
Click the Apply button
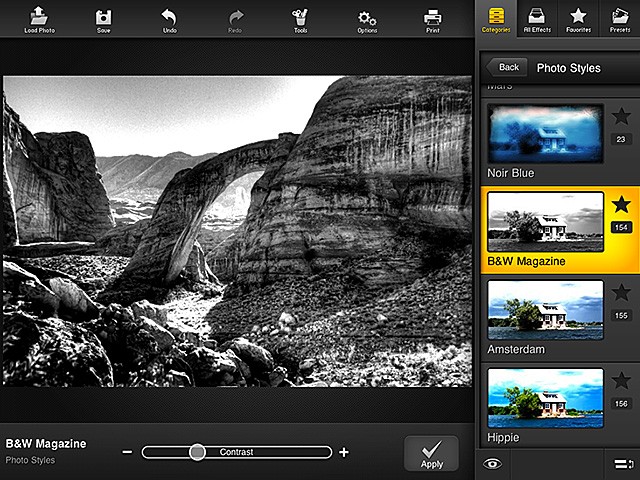tap(432, 453)
